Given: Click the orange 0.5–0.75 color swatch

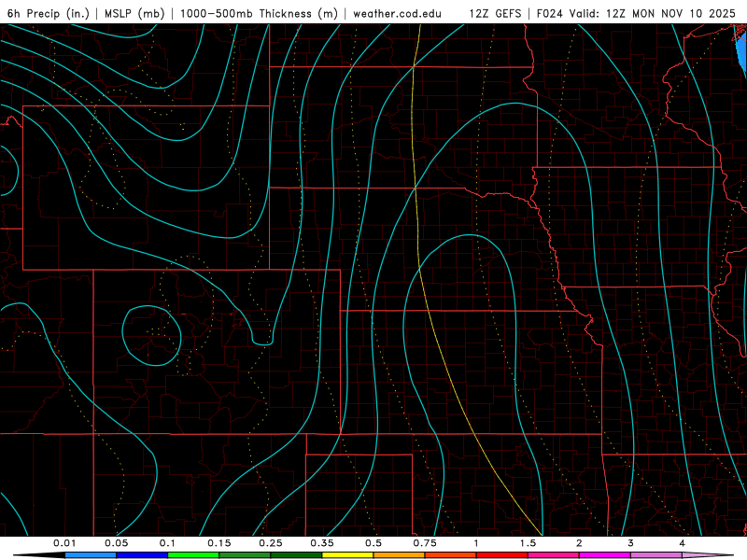Looking at the screenshot, I should tap(400, 555).
